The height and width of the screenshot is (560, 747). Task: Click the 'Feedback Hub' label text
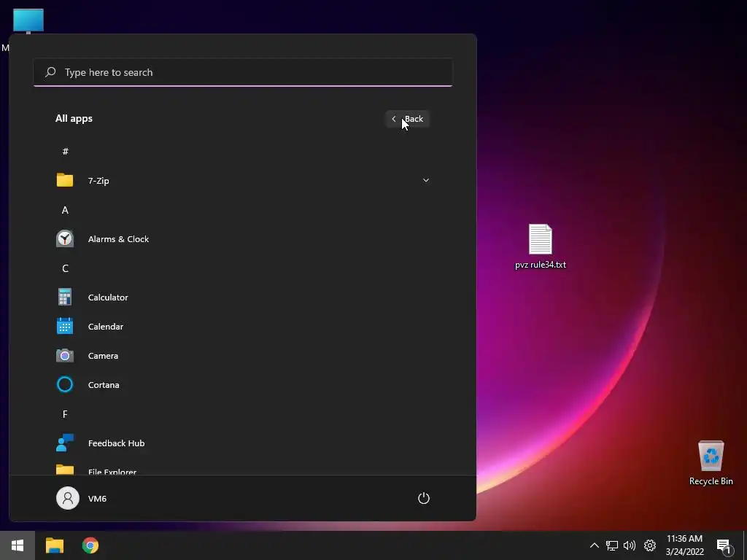(x=116, y=443)
